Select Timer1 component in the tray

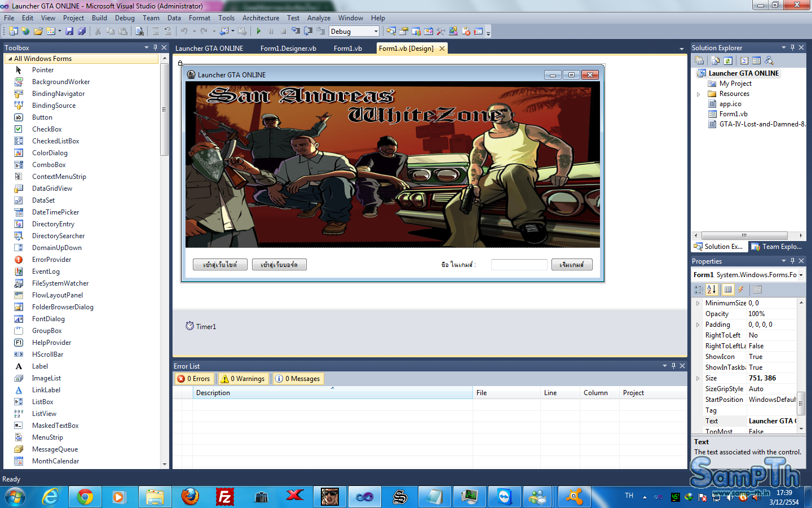201,326
